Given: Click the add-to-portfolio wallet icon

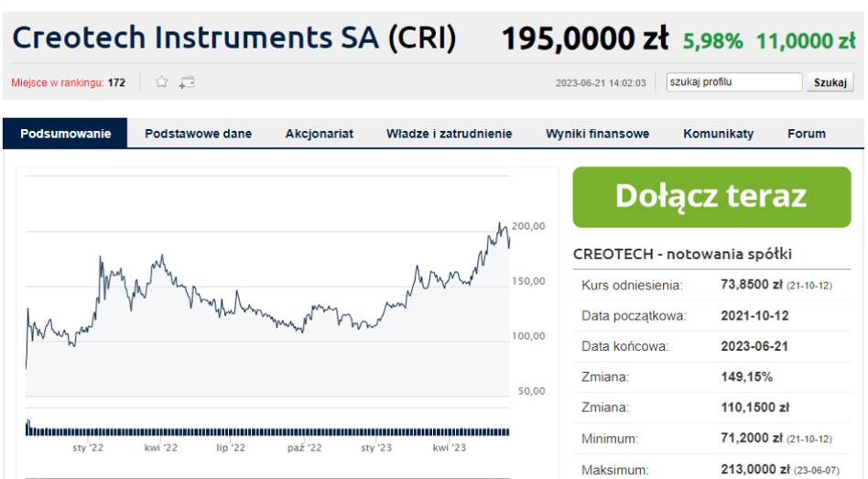Looking at the screenshot, I should pos(187,82).
